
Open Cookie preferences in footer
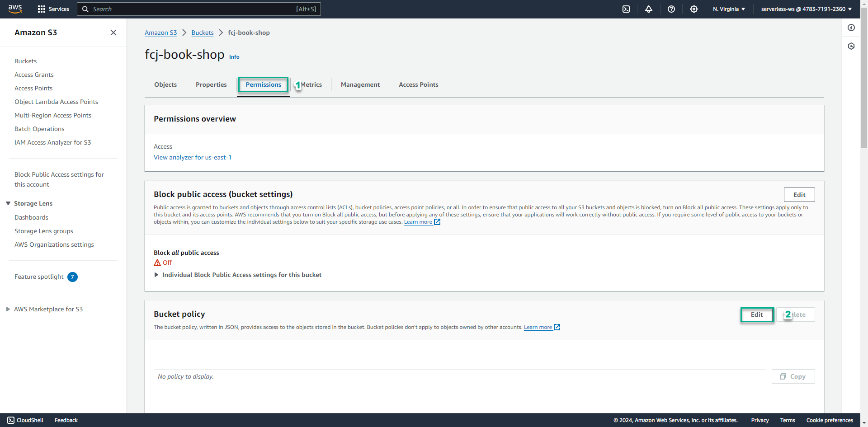[830, 420]
